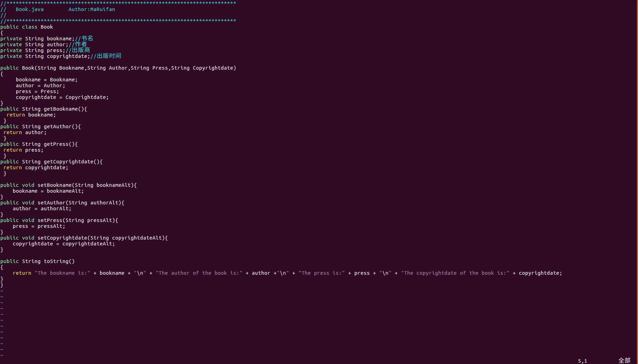Click 'author = authorAlt;' assignment
638x364 pixels.
click(42, 209)
